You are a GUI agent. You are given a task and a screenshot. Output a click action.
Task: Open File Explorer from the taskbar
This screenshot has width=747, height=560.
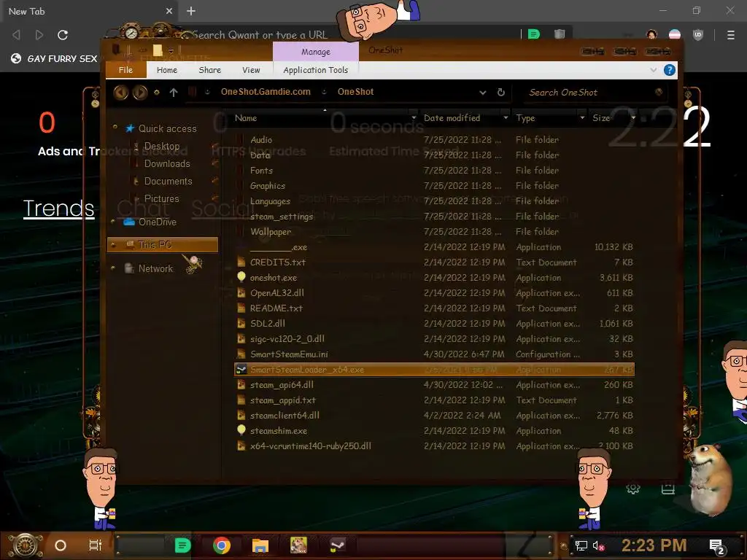[x=260, y=545]
